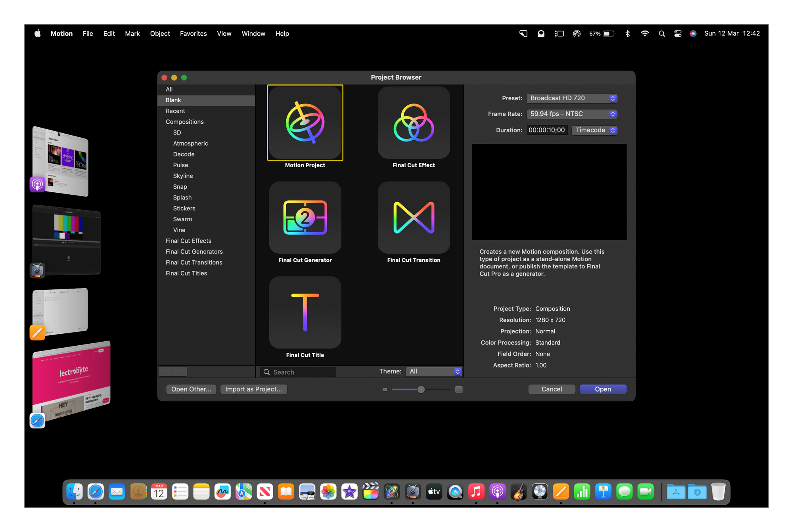Image resolution: width=793 pixels, height=532 pixels.
Task: Open Freeform from the Dock
Action: point(222,492)
